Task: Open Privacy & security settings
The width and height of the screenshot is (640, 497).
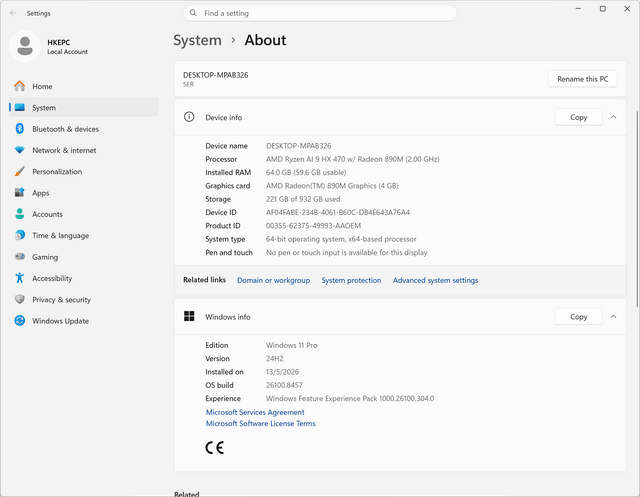Action: (84, 299)
